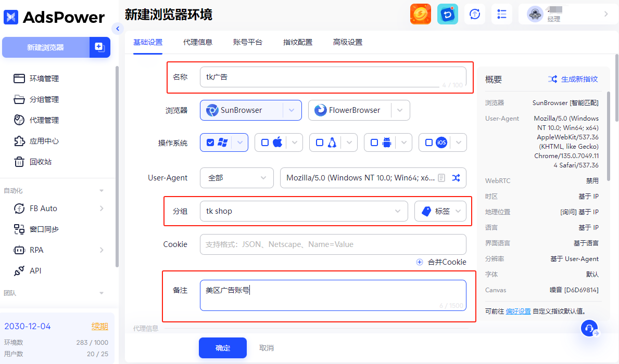The height and width of the screenshot is (364, 619).
Task: Click the upload sync icon in header
Action: tap(474, 14)
